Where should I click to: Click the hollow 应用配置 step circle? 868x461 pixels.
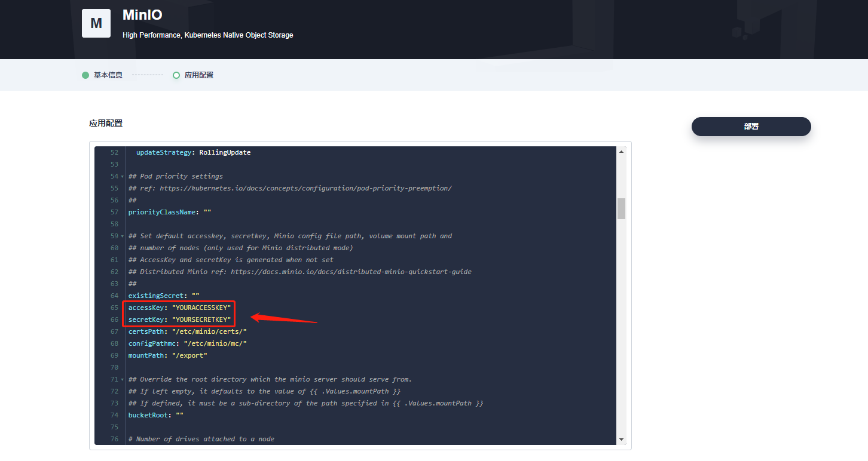click(176, 75)
